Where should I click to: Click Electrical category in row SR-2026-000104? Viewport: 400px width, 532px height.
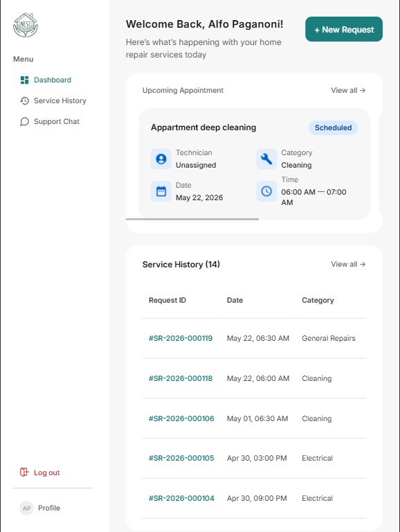pos(317,498)
